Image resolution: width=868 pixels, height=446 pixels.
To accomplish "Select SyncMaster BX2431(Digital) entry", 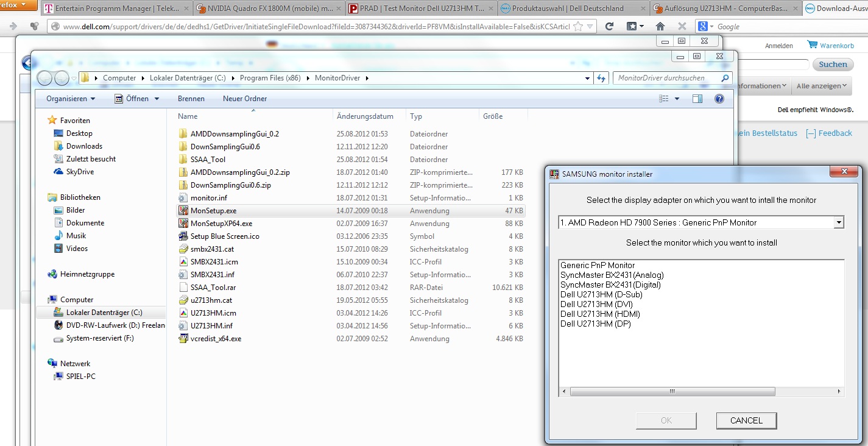I will coord(610,285).
